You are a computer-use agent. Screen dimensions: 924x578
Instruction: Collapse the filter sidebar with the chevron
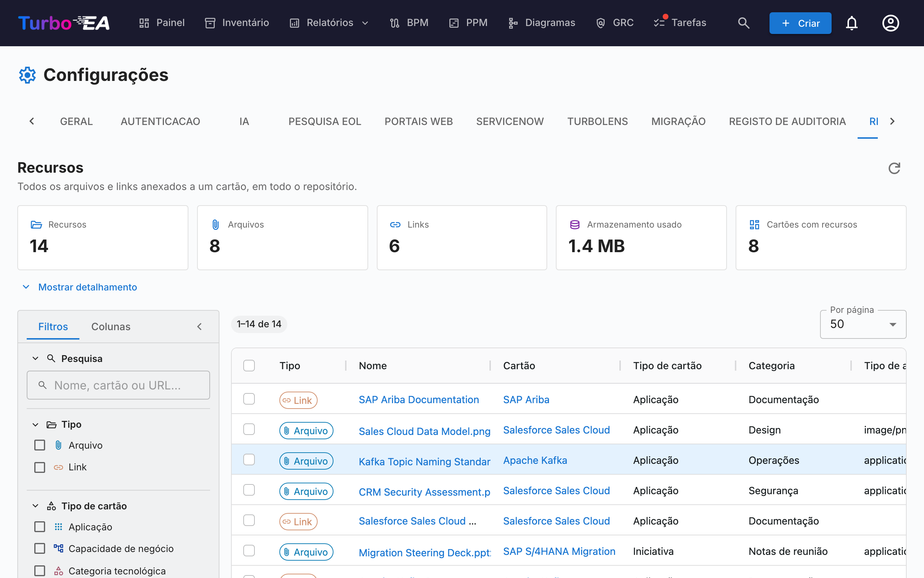tap(199, 327)
